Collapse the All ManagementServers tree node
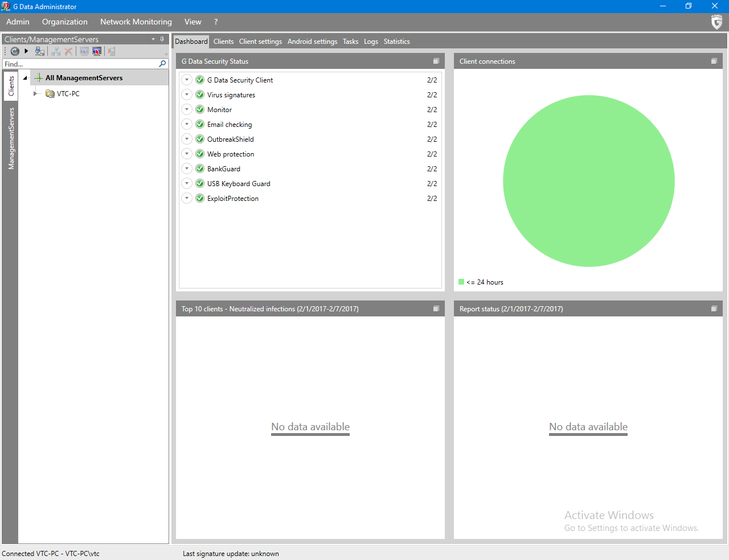Screen dimensions: 729x560 25,78
